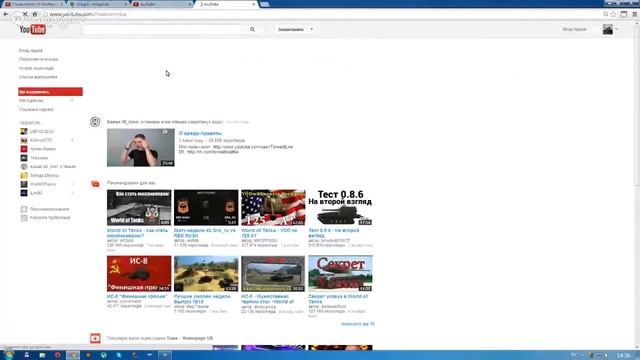The width and height of the screenshot is (640, 360).
Task: Click the browser back arrow
Action: [6, 14]
